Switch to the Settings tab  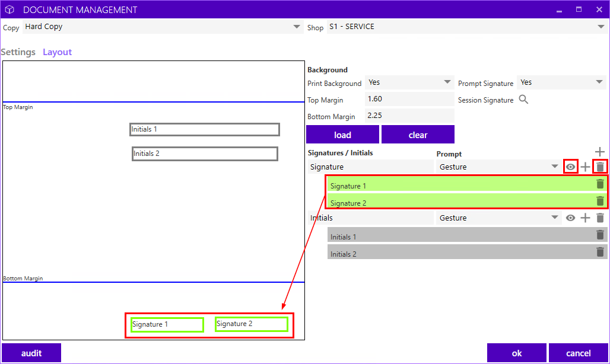click(18, 52)
